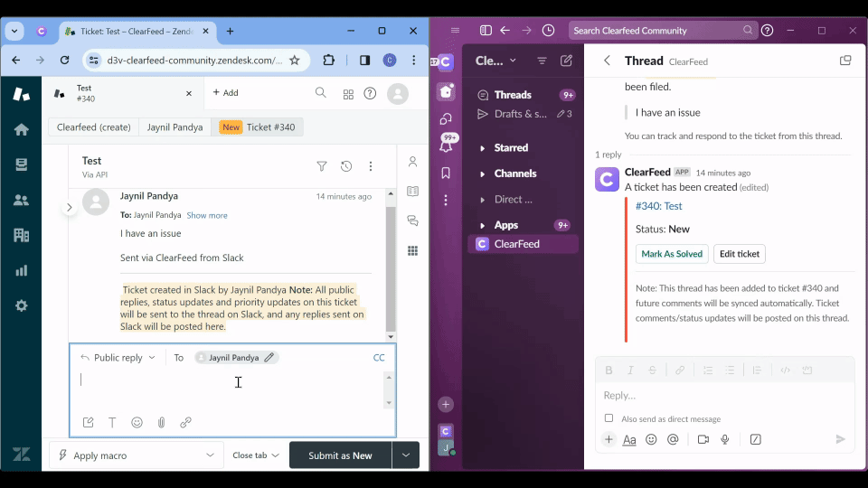Attach file using paperclip icon
The image size is (868, 488).
point(161,422)
